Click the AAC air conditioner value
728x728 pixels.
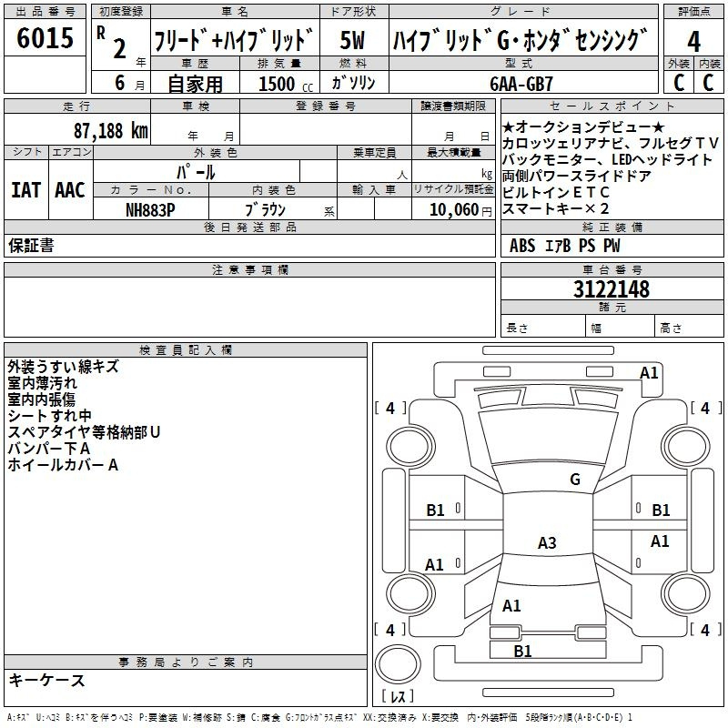pos(70,190)
